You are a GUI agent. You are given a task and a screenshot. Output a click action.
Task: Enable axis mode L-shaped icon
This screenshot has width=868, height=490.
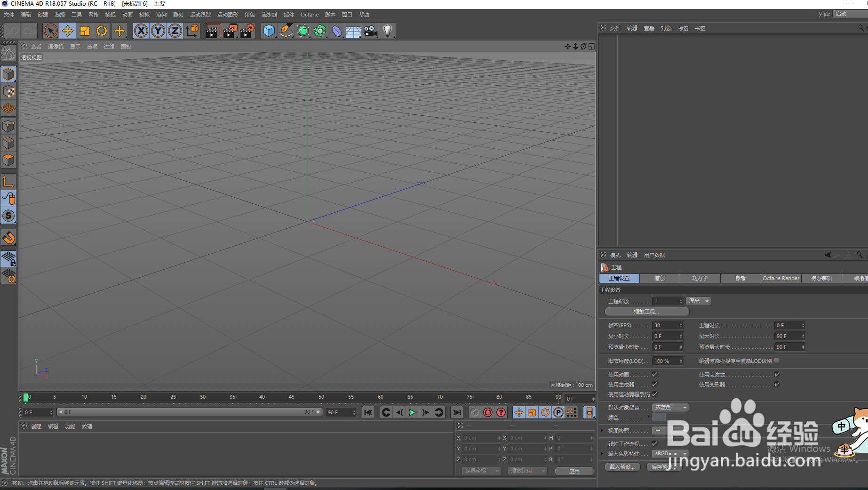click(x=8, y=182)
